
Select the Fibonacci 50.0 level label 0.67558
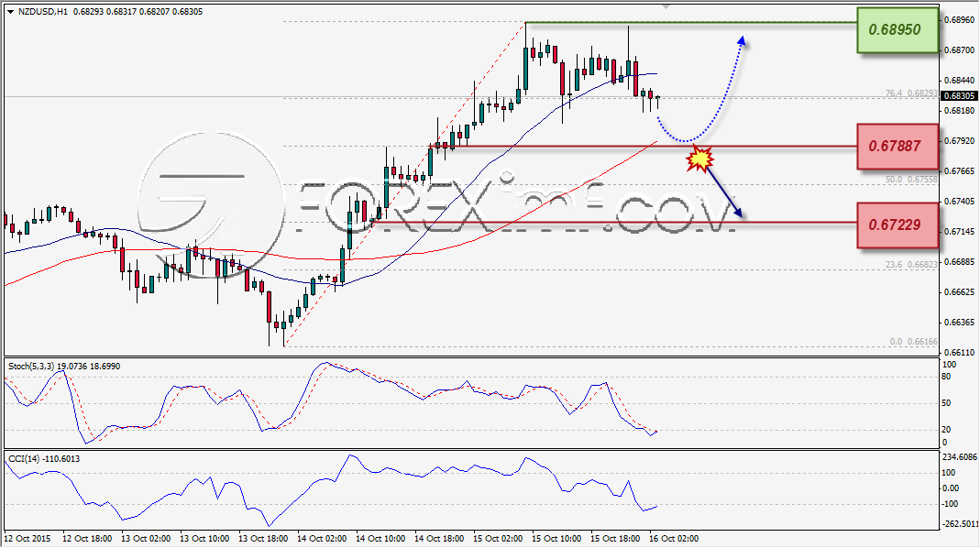tap(911, 180)
